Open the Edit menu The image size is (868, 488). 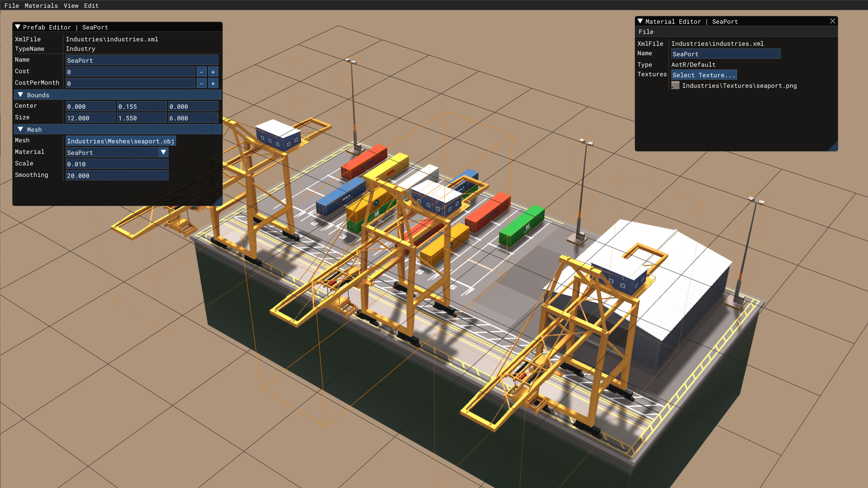pos(92,5)
